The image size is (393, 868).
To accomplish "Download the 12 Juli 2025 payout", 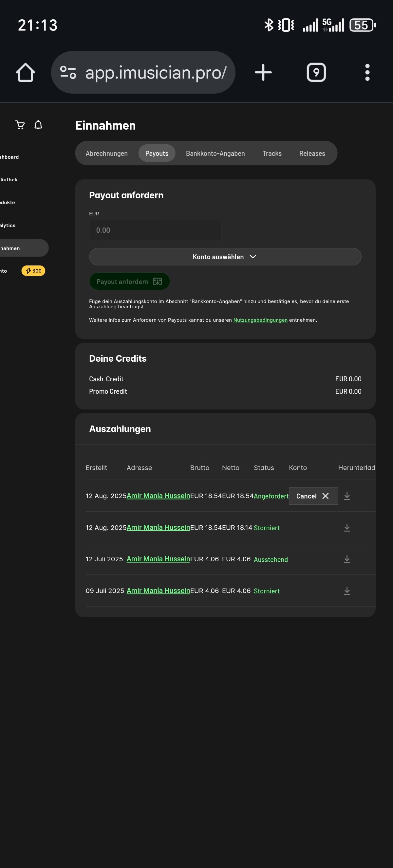I will tap(347, 559).
